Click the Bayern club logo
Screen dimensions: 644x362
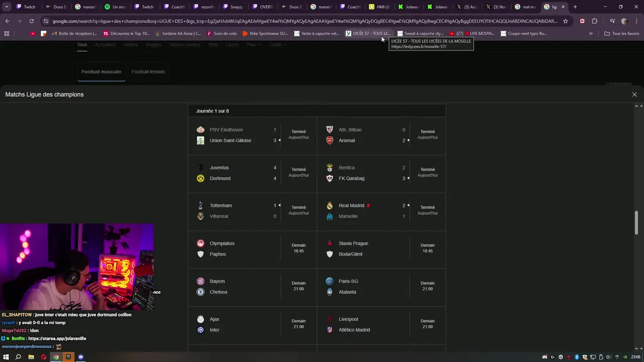[x=200, y=281]
